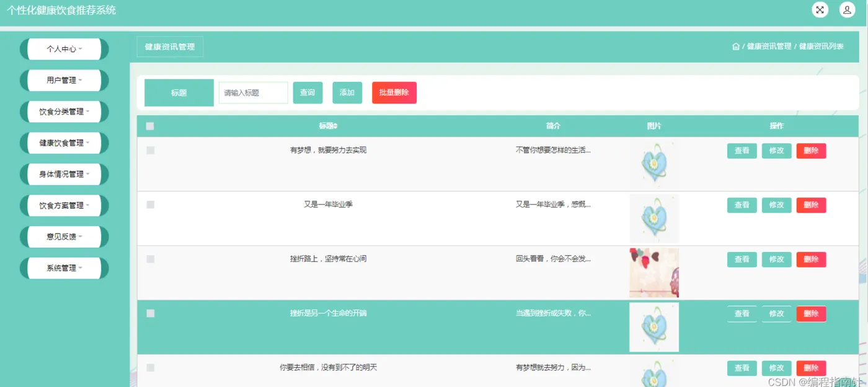Click 修改 for 你要去相信，没有到不了的明天
The width and height of the screenshot is (868, 387).
777,368
